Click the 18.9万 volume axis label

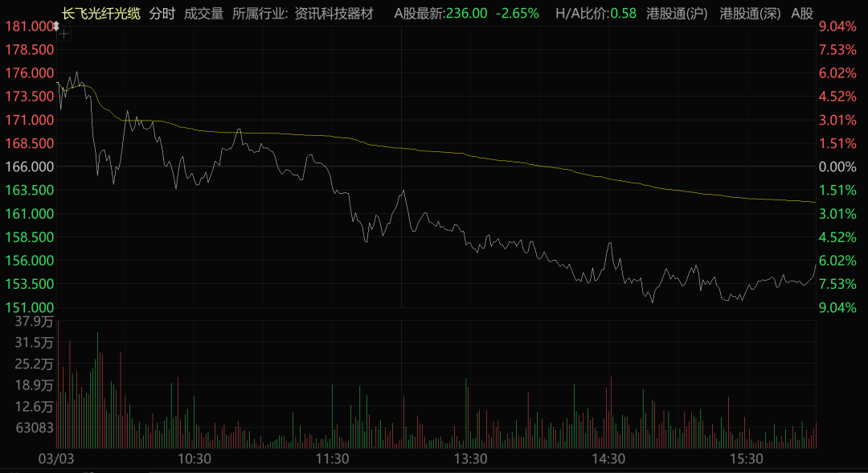click(x=35, y=385)
